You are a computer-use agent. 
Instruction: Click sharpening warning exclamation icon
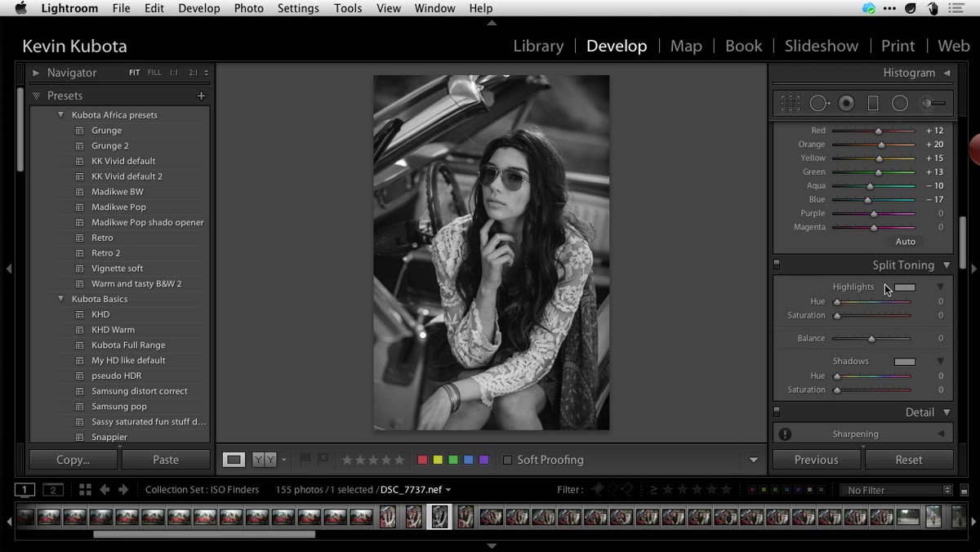pyautogui.click(x=785, y=434)
